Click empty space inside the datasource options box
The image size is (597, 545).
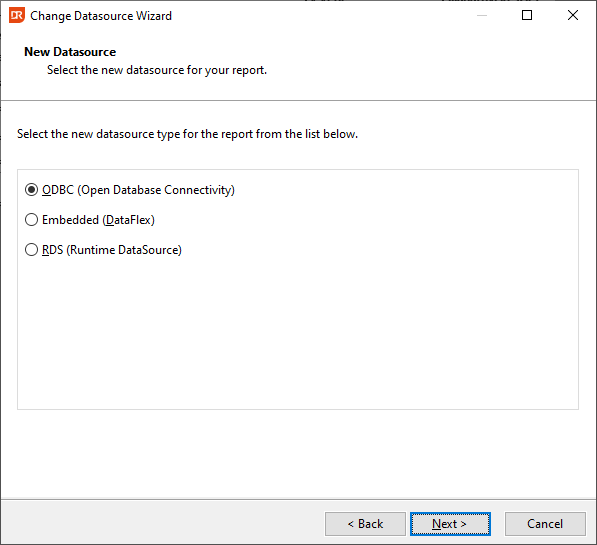pos(298,331)
